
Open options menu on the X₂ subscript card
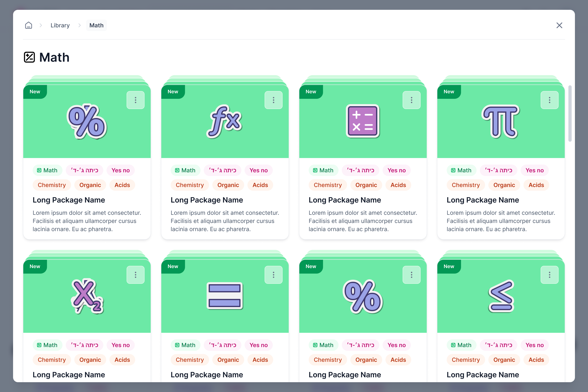click(x=136, y=275)
